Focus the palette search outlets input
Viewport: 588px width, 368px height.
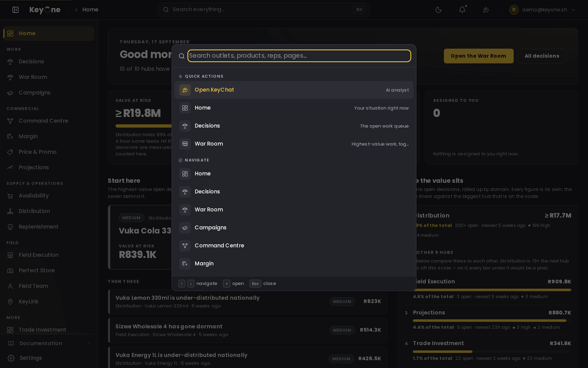(299, 56)
